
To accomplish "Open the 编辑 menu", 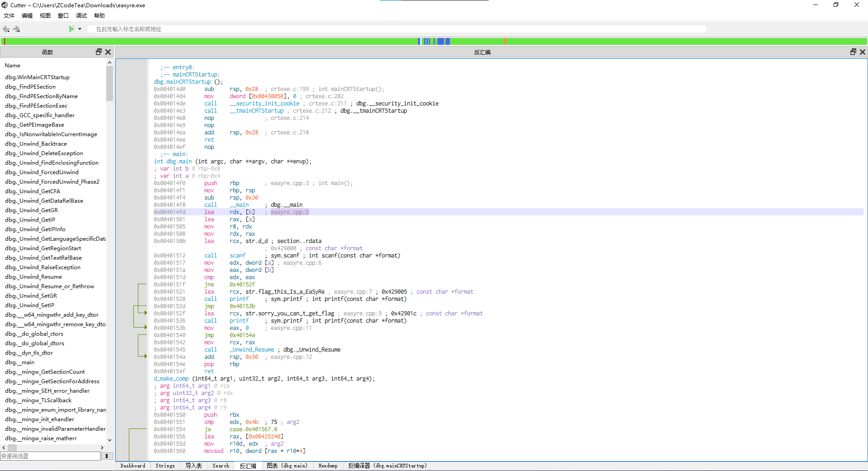I will 27,16.
